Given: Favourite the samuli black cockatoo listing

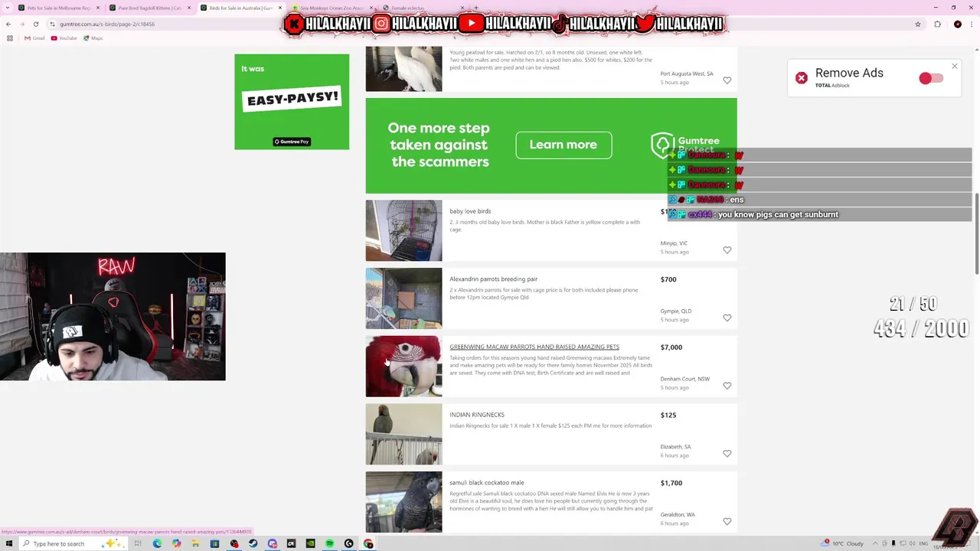Looking at the screenshot, I should pos(727,521).
